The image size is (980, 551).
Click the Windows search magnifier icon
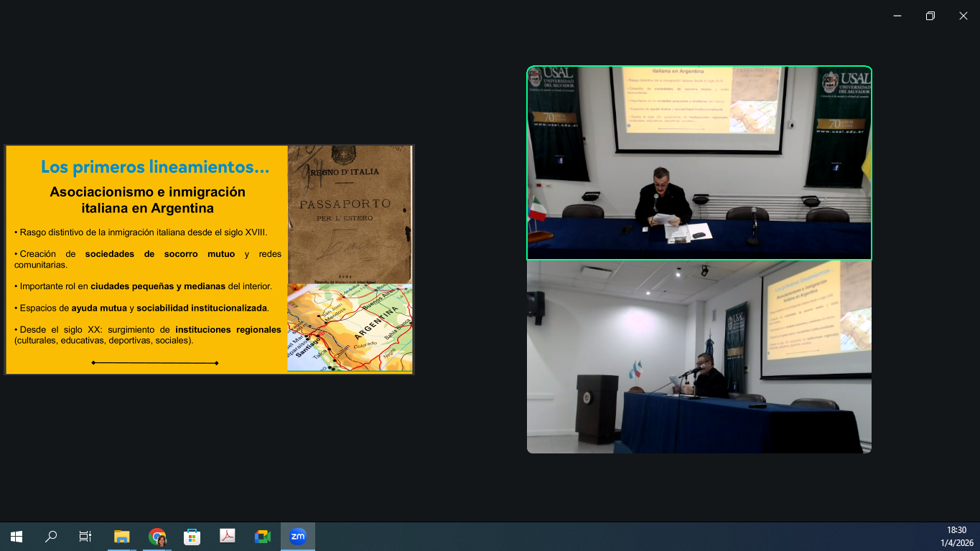pyautogui.click(x=51, y=537)
